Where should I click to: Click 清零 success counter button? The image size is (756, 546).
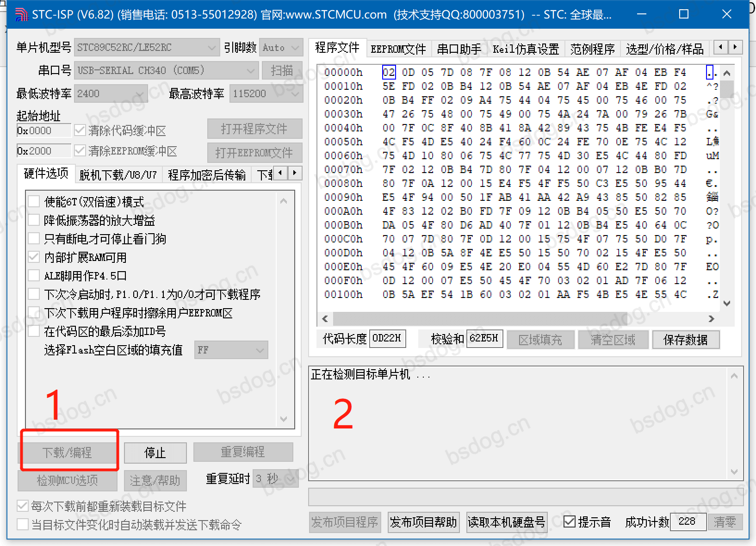pyautogui.click(x=725, y=522)
